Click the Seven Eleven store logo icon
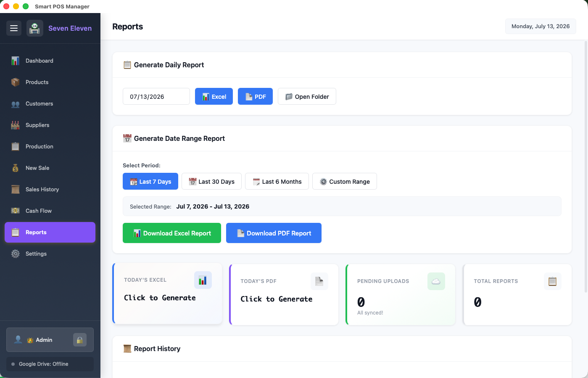588x378 pixels. 35,28
